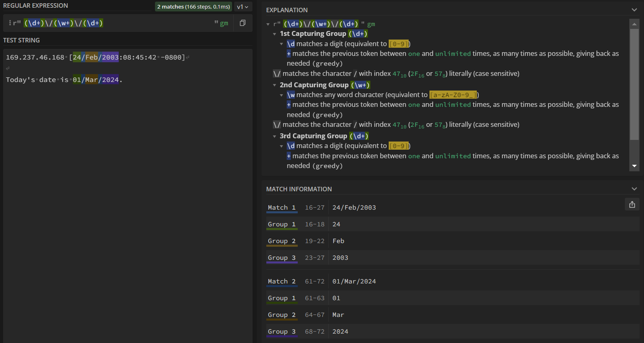Screen dimensions: 644x343
Task: Collapse the Explanation panel chevron
Action: click(x=634, y=10)
